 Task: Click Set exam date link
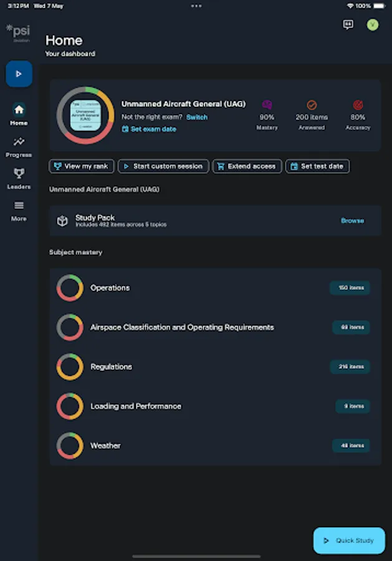click(149, 129)
